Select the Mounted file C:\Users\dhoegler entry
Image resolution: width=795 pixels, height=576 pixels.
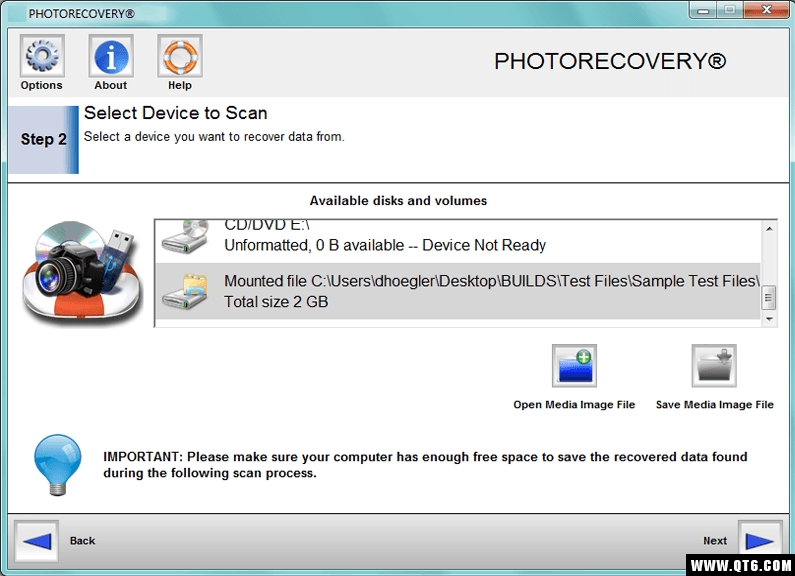pyautogui.click(x=457, y=291)
